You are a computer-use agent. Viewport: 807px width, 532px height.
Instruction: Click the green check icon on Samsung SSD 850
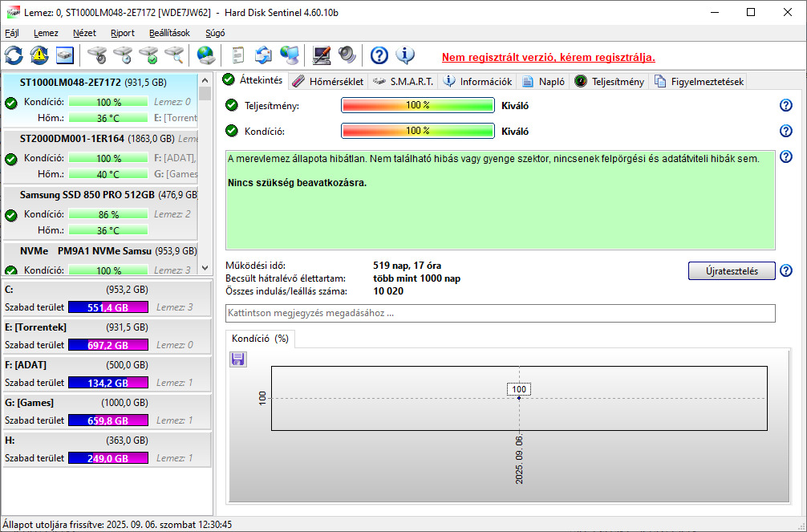(x=10, y=215)
